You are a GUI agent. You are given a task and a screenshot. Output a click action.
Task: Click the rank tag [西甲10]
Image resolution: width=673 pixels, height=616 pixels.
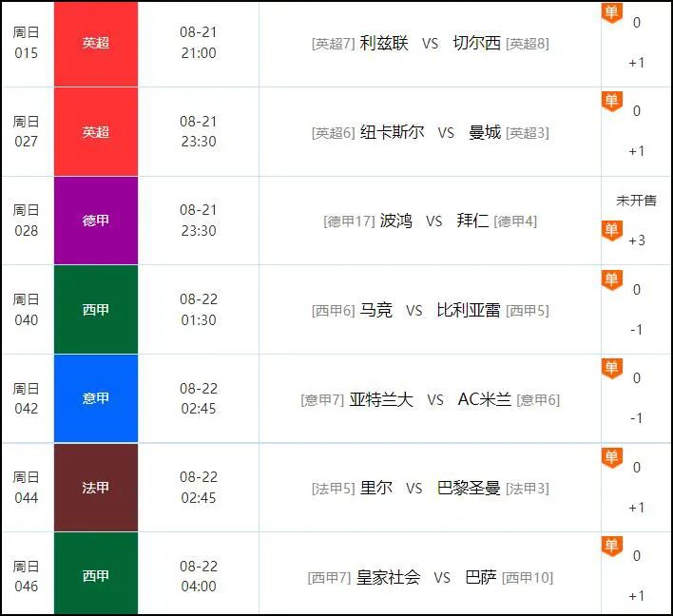tap(528, 578)
